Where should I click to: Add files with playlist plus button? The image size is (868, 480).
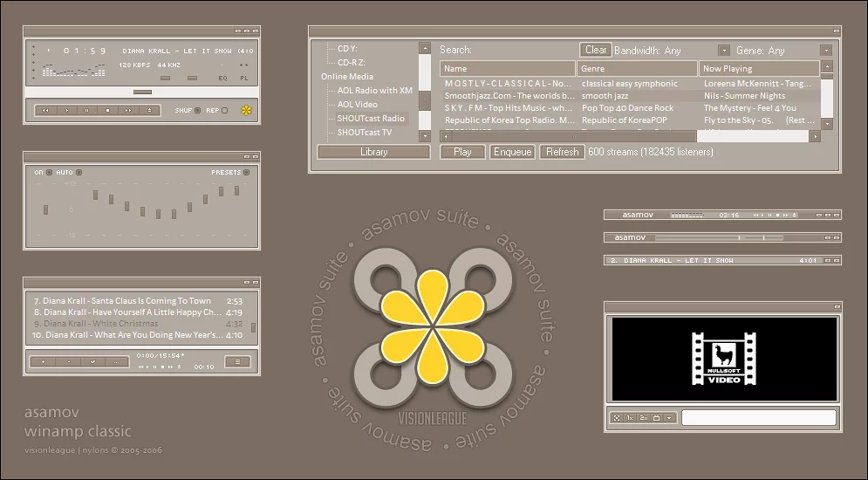point(43,361)
